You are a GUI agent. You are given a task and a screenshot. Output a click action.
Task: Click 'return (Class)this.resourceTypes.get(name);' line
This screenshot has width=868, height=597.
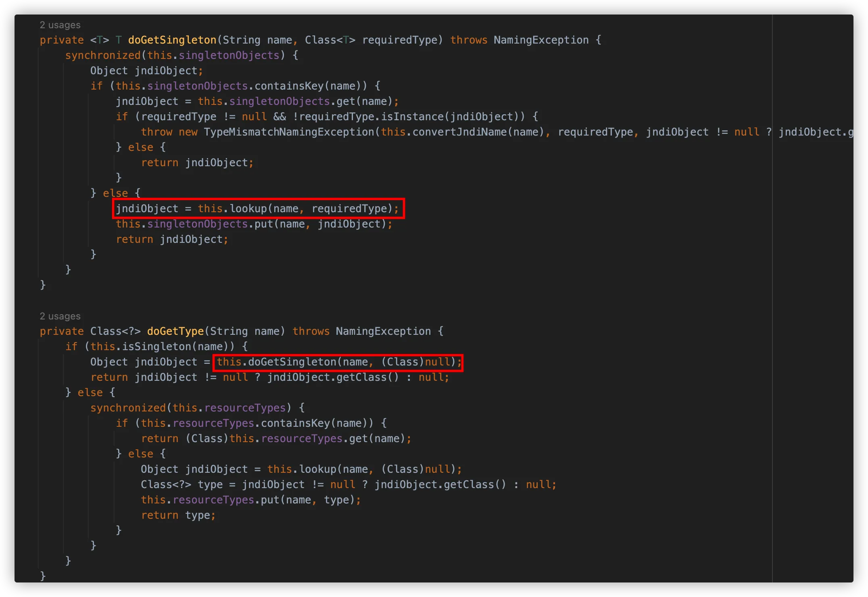click(276, 438)
